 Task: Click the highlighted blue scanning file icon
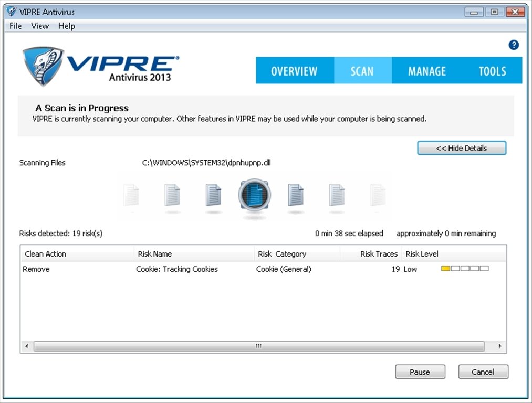point(254,195)
